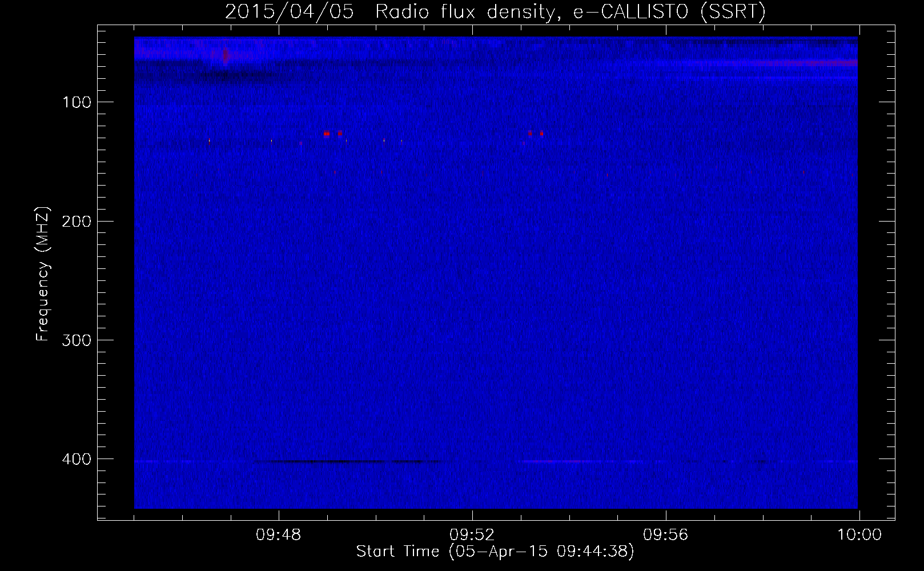Click the plot title '2015/04/05 Radio flux density, e-CALLISTO (SSRT)'
Image resolution: width=924 pixels, height=571 pixels.
pyautogui.click(x=495, y=11)
